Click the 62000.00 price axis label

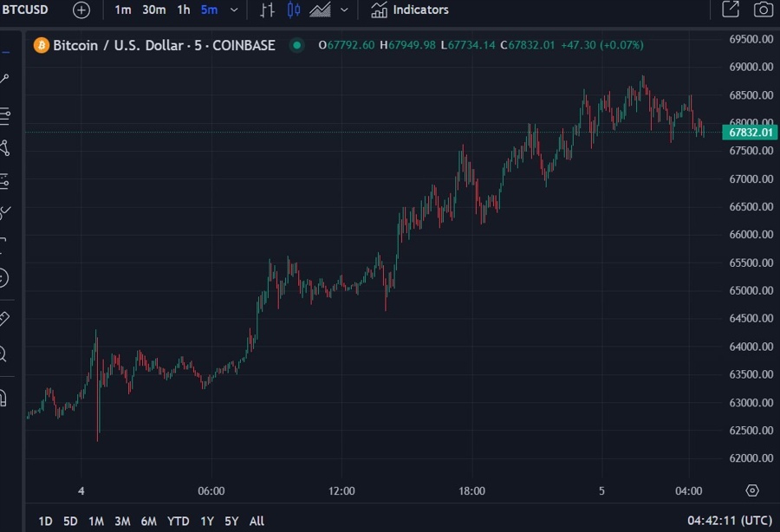tap(751, 458)
